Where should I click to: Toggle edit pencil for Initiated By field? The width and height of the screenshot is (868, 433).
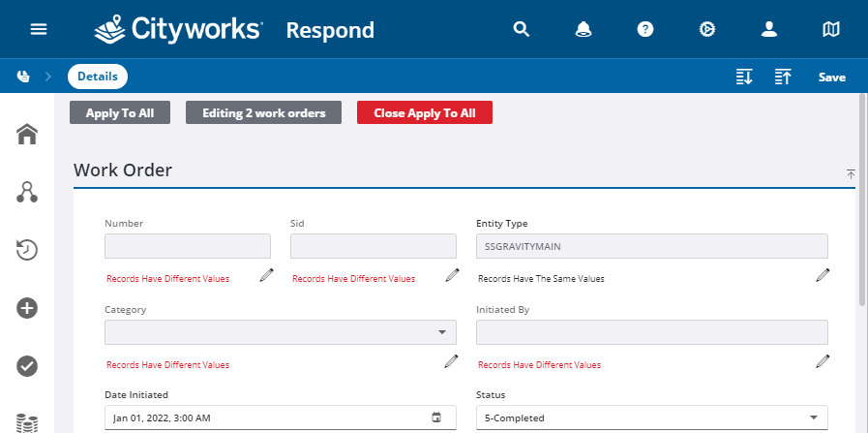(823, 362)
